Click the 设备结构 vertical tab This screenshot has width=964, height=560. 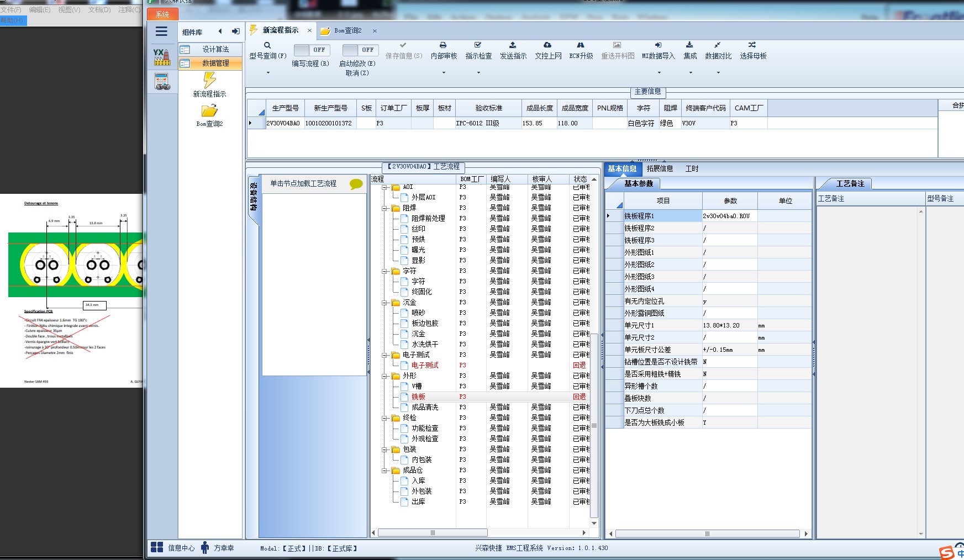[x=254, y=197]
